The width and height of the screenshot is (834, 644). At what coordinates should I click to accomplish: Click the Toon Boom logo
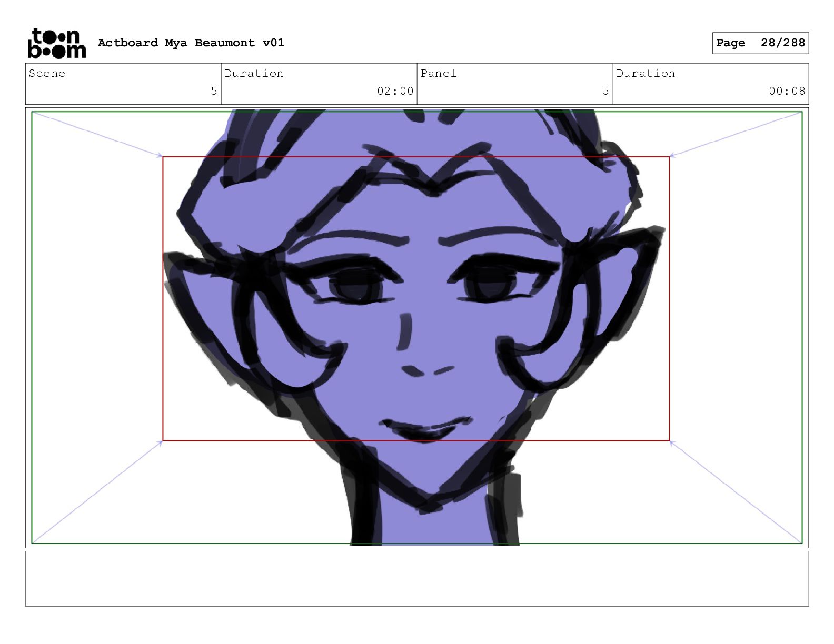(56, 43)
